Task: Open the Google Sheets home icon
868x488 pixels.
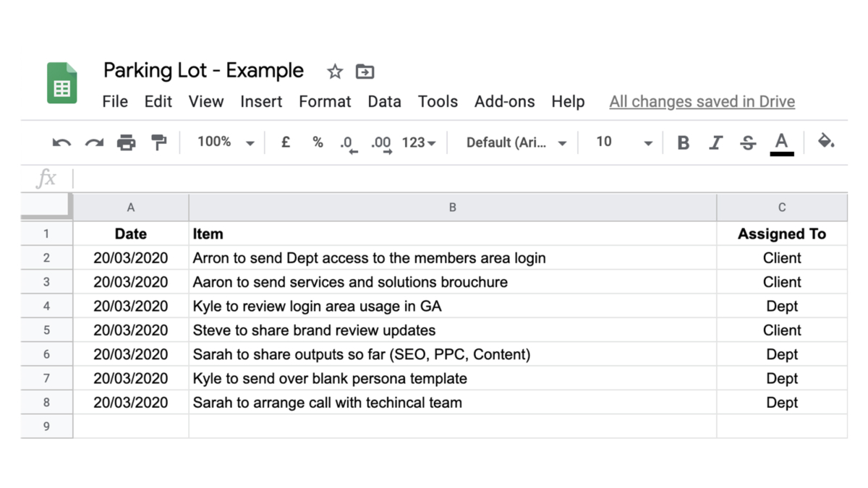Action: 62,83
